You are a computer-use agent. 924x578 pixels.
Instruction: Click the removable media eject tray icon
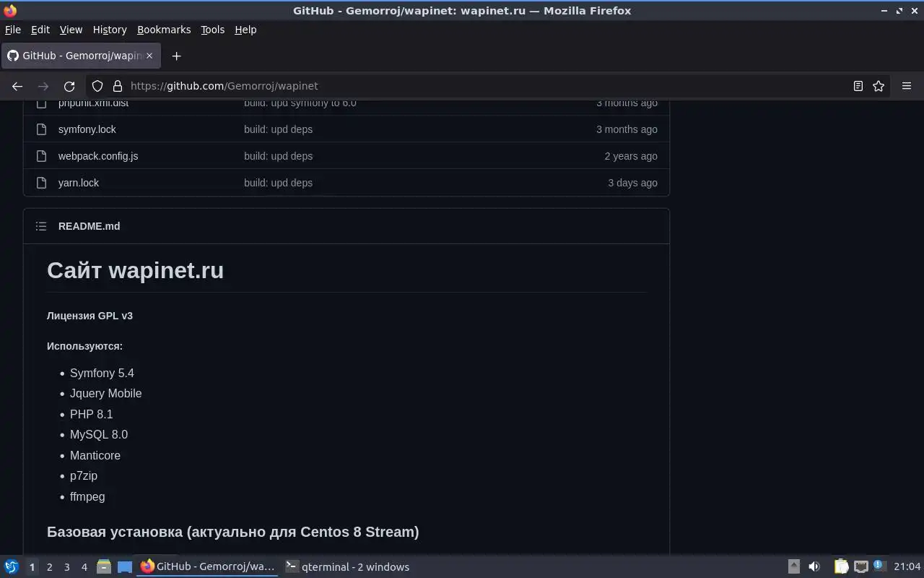(x=793, y=566)
